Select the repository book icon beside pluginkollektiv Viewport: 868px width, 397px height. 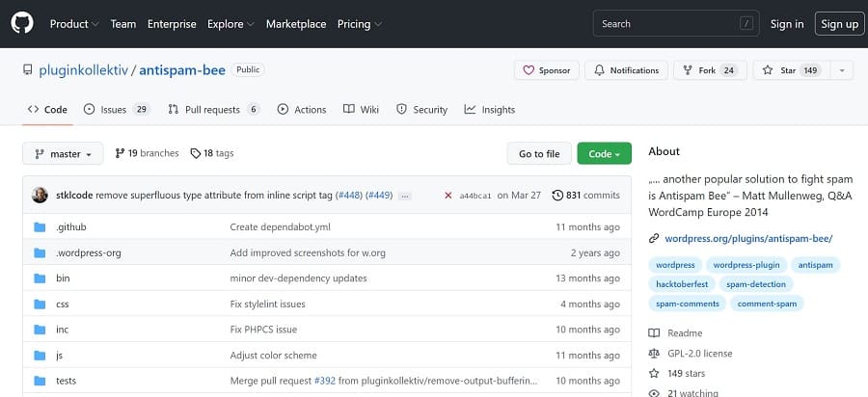28,70
